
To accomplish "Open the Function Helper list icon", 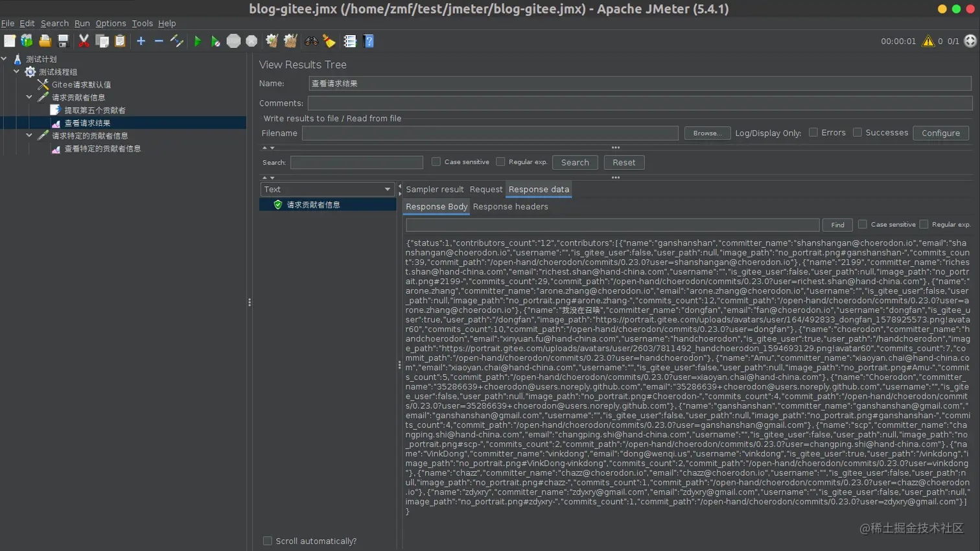I will pos(350,41).
